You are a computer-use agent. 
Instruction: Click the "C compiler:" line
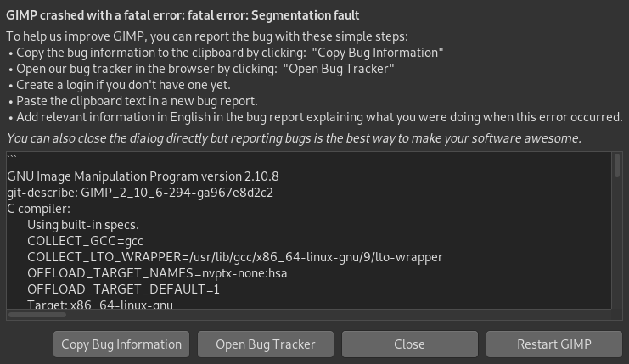click(38, 209)
